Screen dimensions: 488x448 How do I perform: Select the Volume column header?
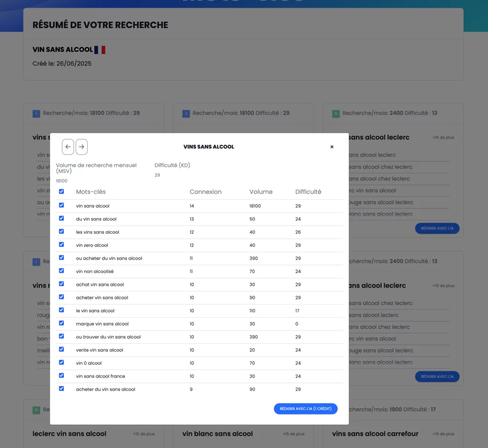click(x=260, y=191)
